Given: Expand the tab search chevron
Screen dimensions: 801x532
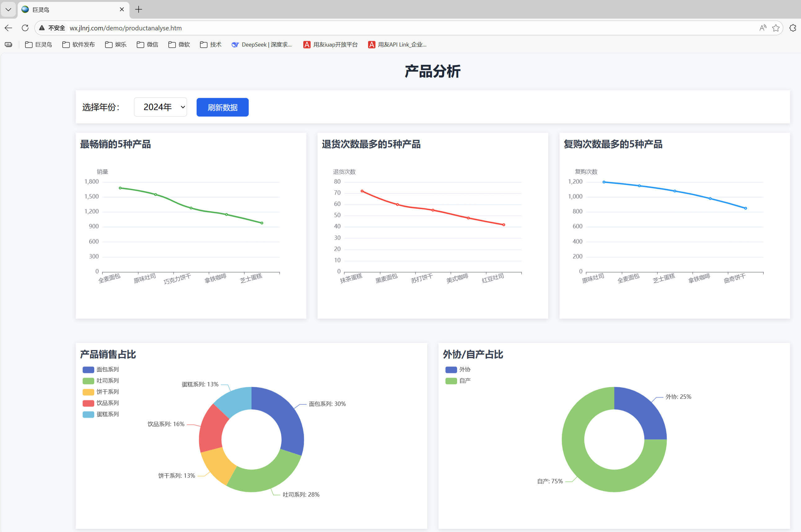Looking at the screenshot, I should tap(8, 10).
